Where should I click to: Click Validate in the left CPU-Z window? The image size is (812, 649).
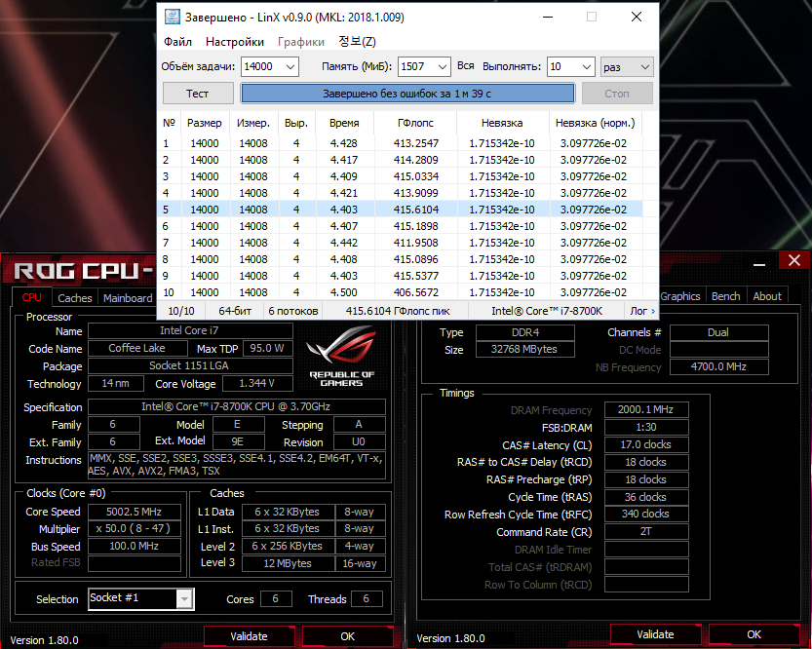coord(249,636)
